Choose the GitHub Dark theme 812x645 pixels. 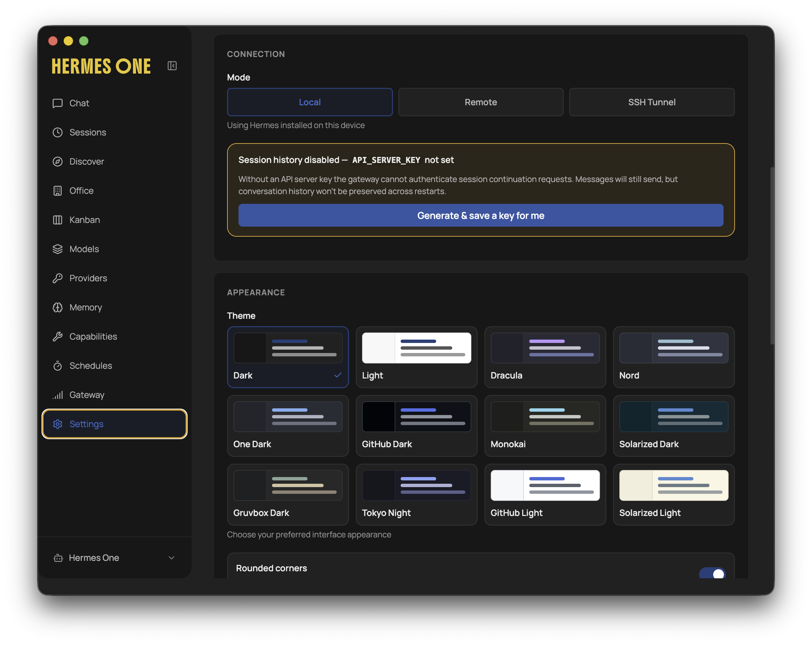[416, 426]
